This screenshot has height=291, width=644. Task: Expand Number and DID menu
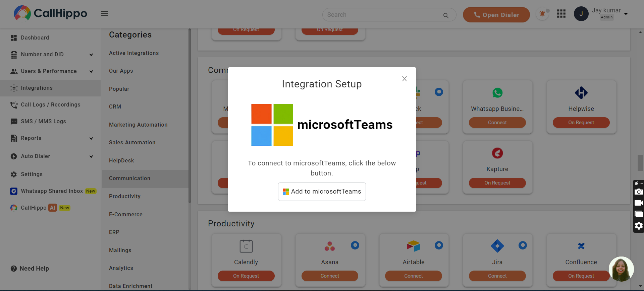tap(91, 55)
